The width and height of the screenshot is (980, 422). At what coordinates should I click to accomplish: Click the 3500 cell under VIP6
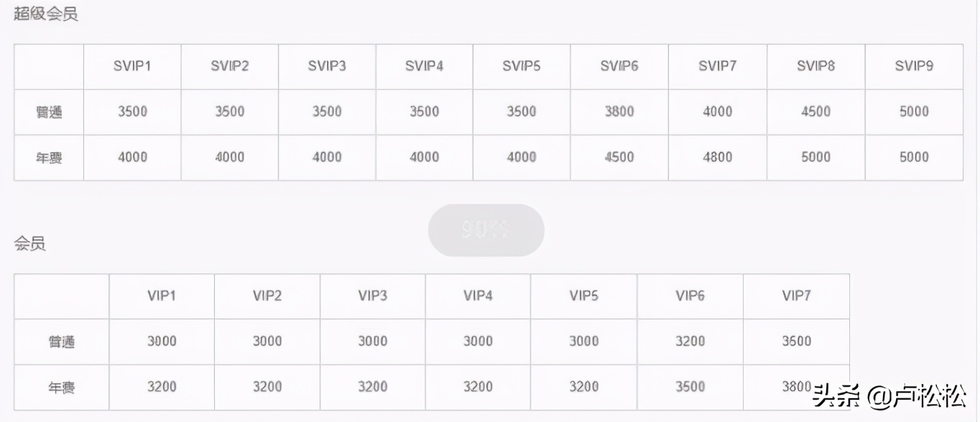[690, 388]
